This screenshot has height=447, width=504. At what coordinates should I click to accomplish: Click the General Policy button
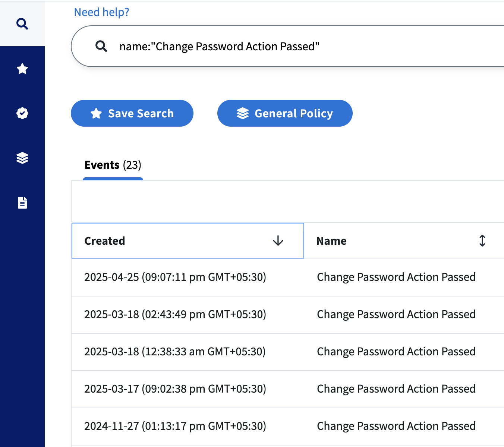(x=285, y=113)
